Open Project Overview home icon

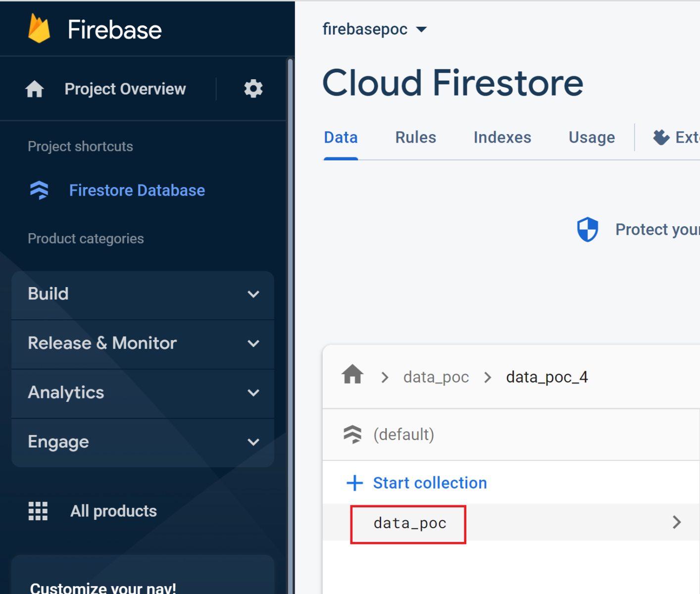click(x=35, y=89)
